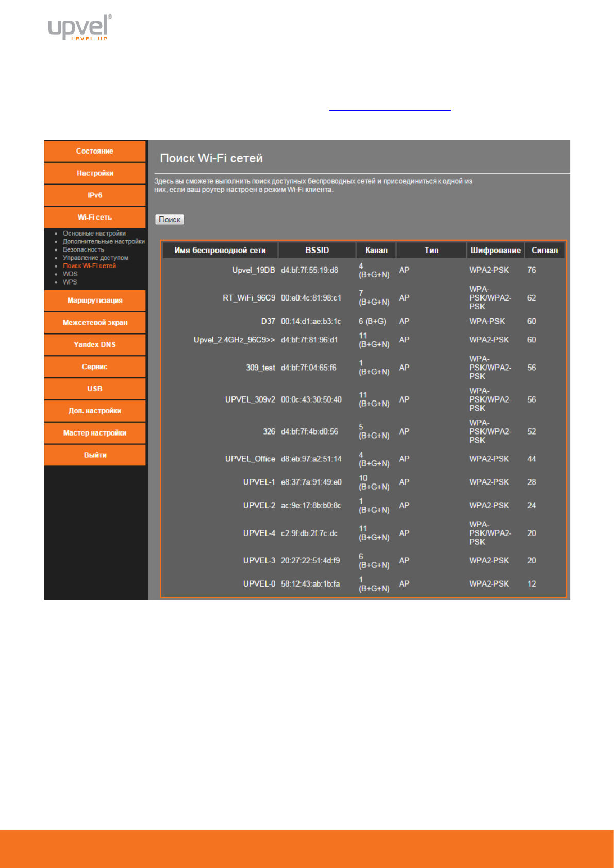Open the Настройки menu section
The width and height of the screenshot is (614, 868).
[x=95, y=173]
